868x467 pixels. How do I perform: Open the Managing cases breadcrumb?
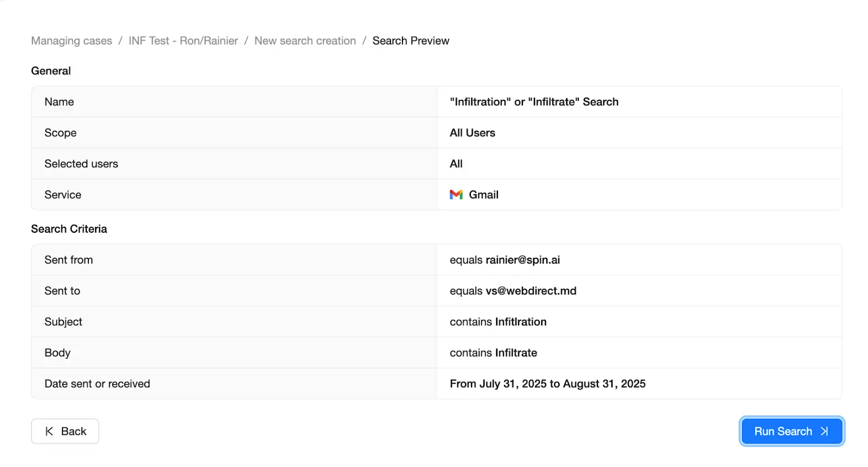pos(72,41)
